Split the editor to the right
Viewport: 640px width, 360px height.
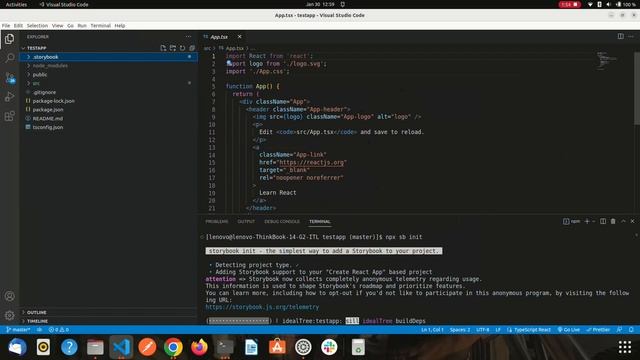[620, 36]
